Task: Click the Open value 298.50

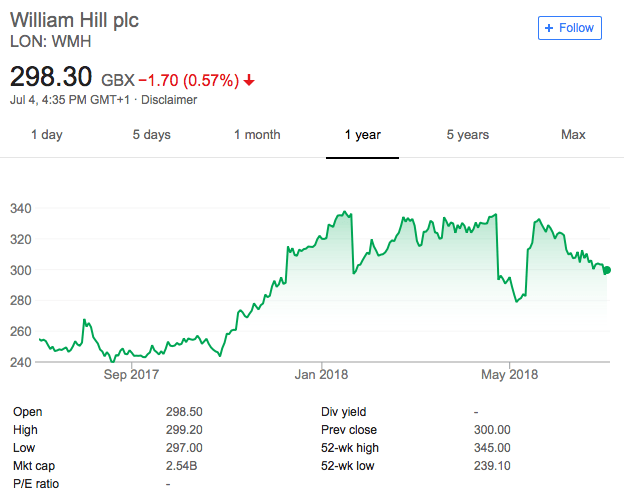Action: (x=184, y=412)
